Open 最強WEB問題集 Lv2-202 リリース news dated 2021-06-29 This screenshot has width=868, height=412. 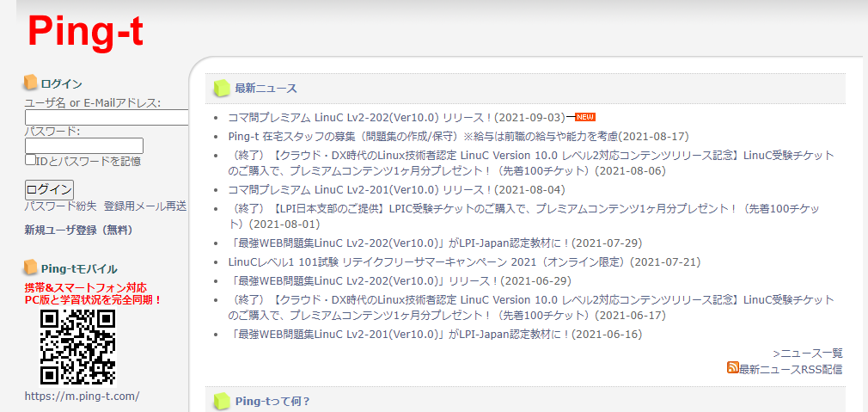[400, 280]
